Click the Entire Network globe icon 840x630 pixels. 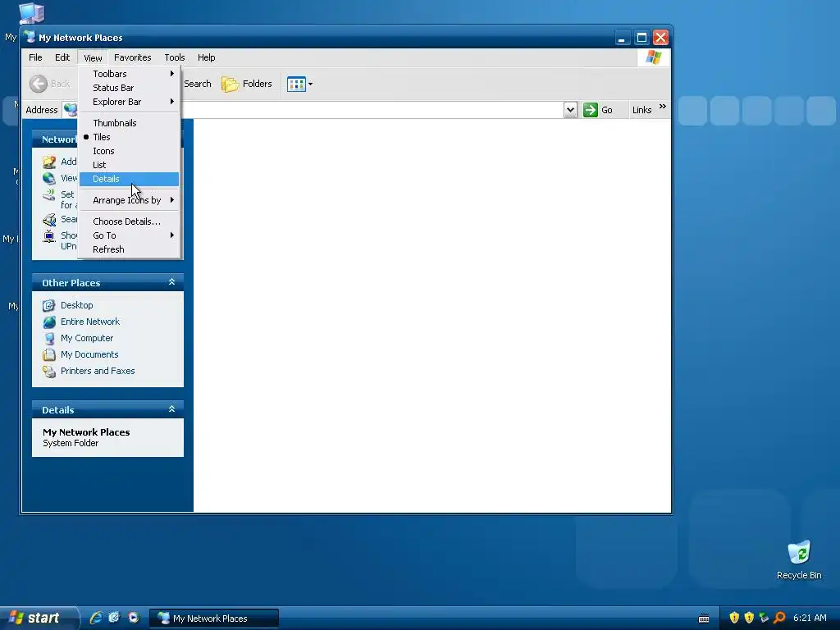coord(48,322)
